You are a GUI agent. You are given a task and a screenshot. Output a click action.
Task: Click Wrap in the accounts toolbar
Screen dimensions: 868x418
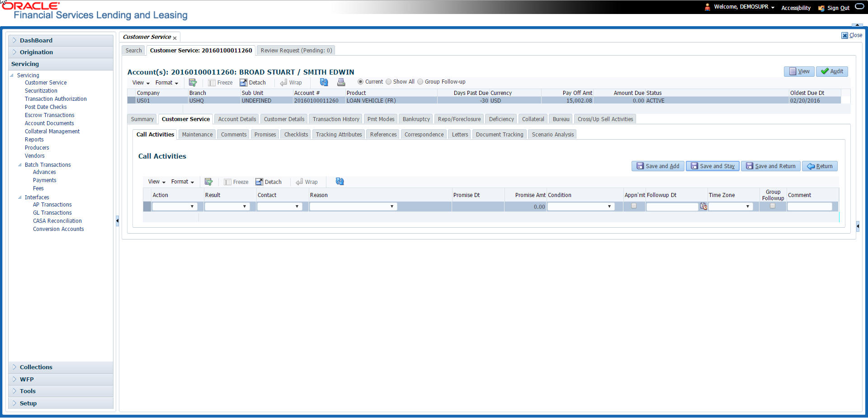(x=291, y=83)
